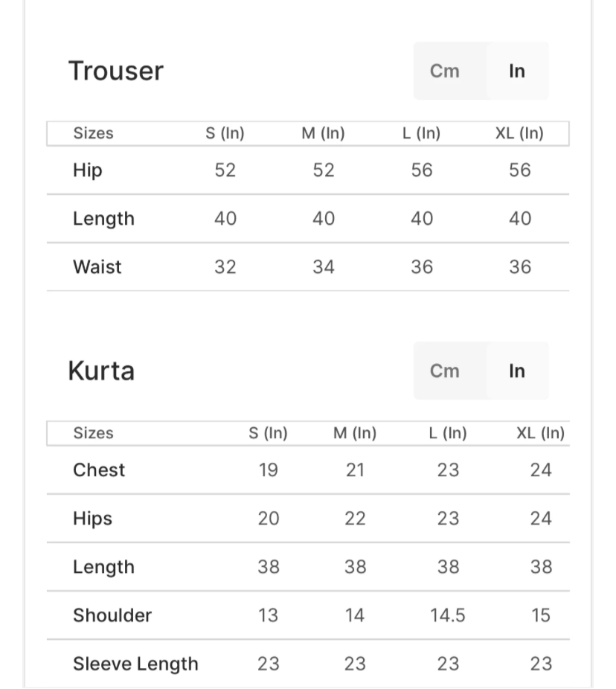Image resolution: width=616 pixels, height=689 pixels.
Task: Click the Kurta section heading
Action: click(x=101, y=371)
